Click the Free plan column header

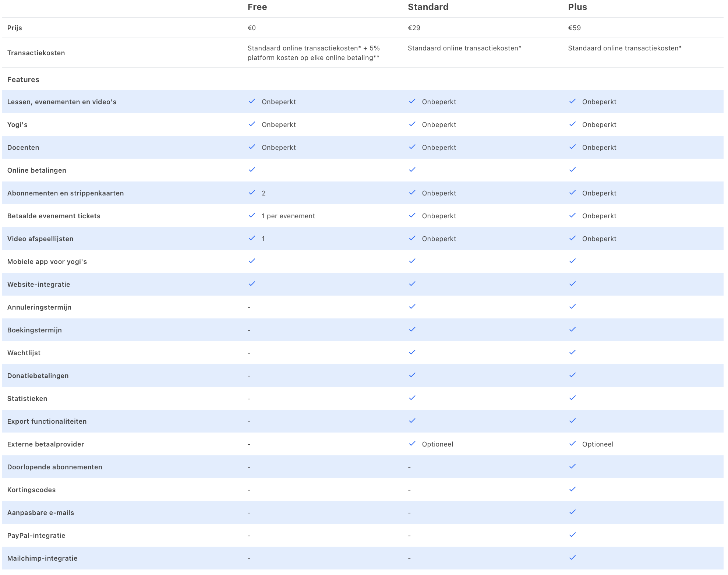pos(257,7)
